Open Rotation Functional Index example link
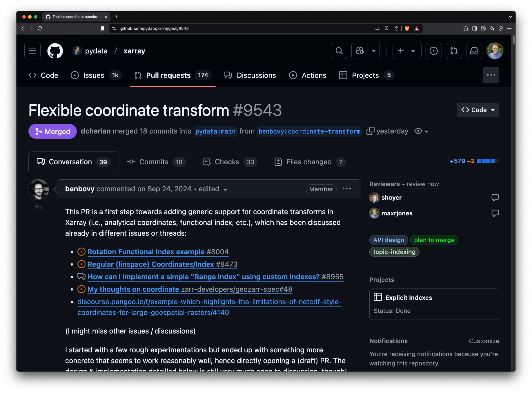This screenshot has width=532, height=393. (146, 252)
